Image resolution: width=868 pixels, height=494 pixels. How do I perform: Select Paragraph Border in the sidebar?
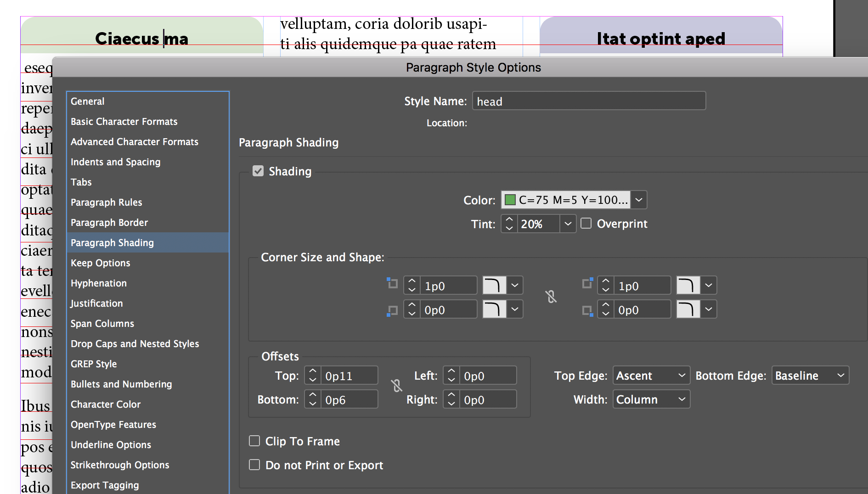tap(109, 223)
